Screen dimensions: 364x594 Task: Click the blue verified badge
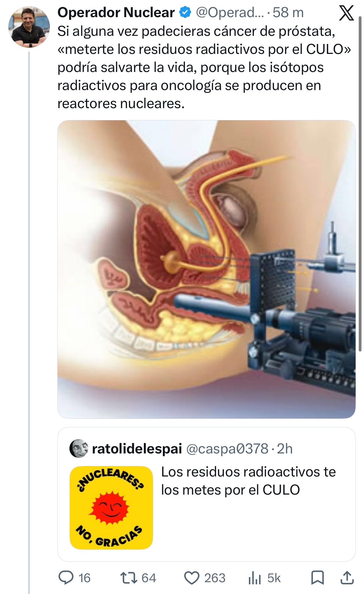(185, 12)
